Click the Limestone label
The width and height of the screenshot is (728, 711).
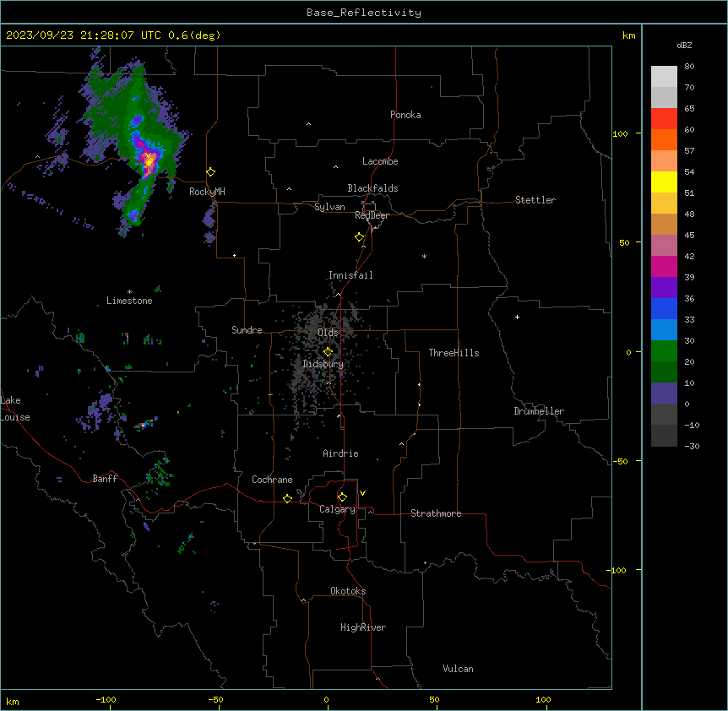pyautogui.click(x=129, y=301)
